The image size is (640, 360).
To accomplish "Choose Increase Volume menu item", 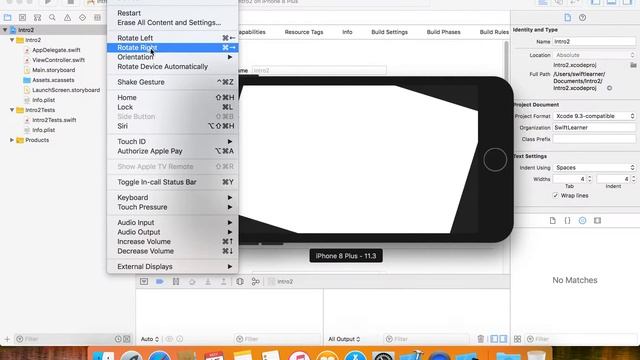I will click(x=173, y=242).
